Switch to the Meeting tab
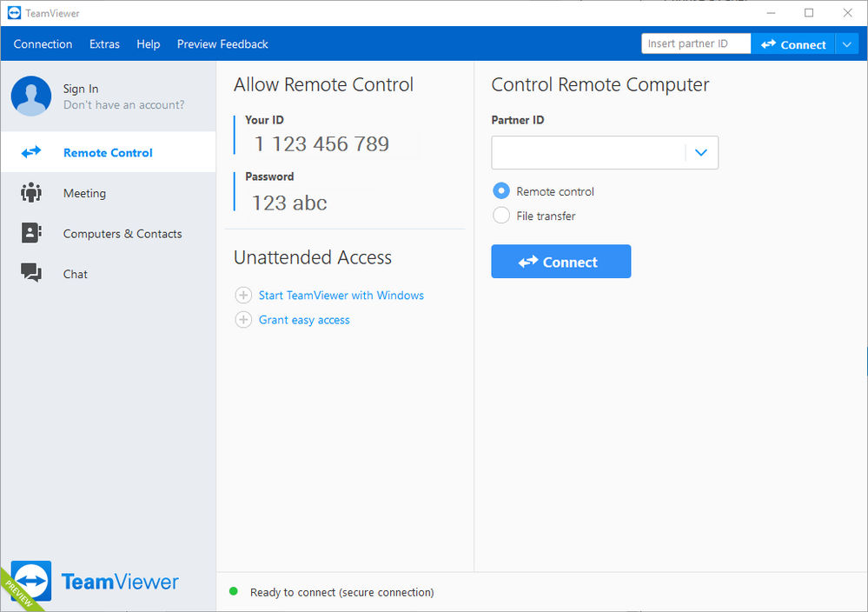 (x=109, y=193)
